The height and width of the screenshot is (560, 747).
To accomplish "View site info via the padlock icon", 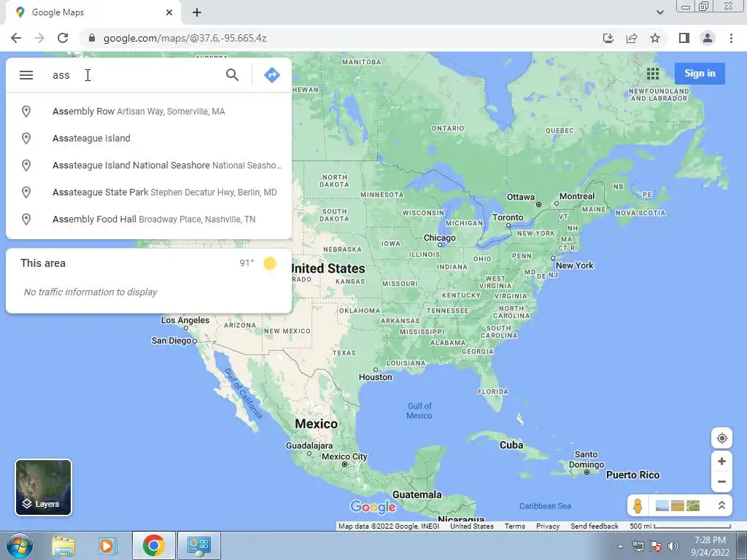I will coord(92,38).
